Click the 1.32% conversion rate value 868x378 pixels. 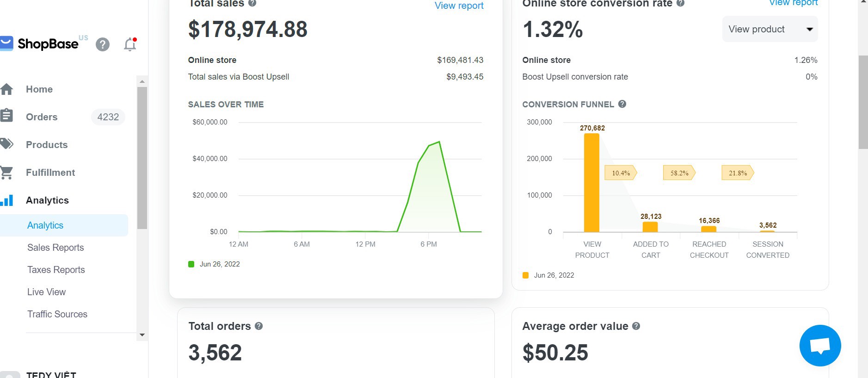coord(553,29)
